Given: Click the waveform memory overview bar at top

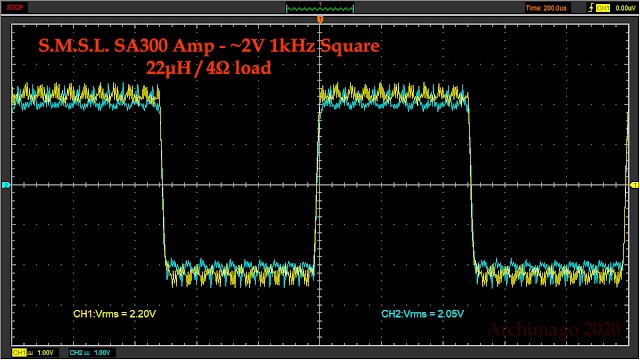Looking at the screenshot, I should [320, 8].
